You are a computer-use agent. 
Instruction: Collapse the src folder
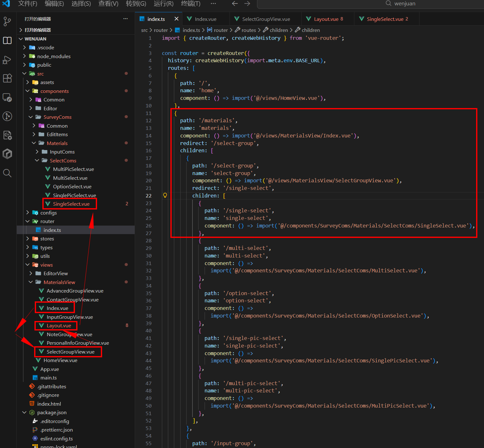point(76,74)
